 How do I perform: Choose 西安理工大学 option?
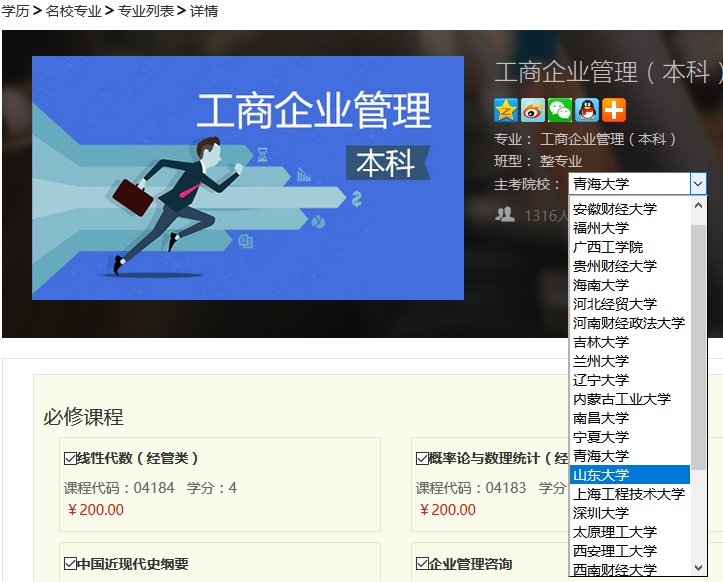[630, 551]
